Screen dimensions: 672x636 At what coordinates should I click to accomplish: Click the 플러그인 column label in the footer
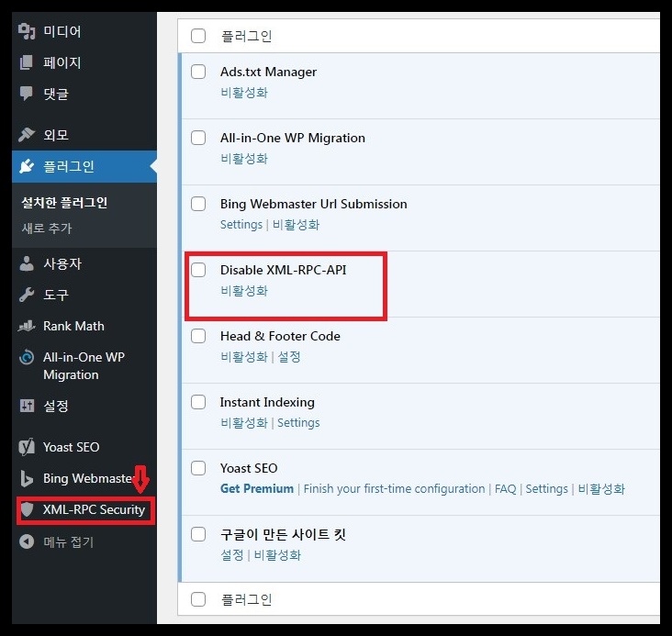coord(246,599)
